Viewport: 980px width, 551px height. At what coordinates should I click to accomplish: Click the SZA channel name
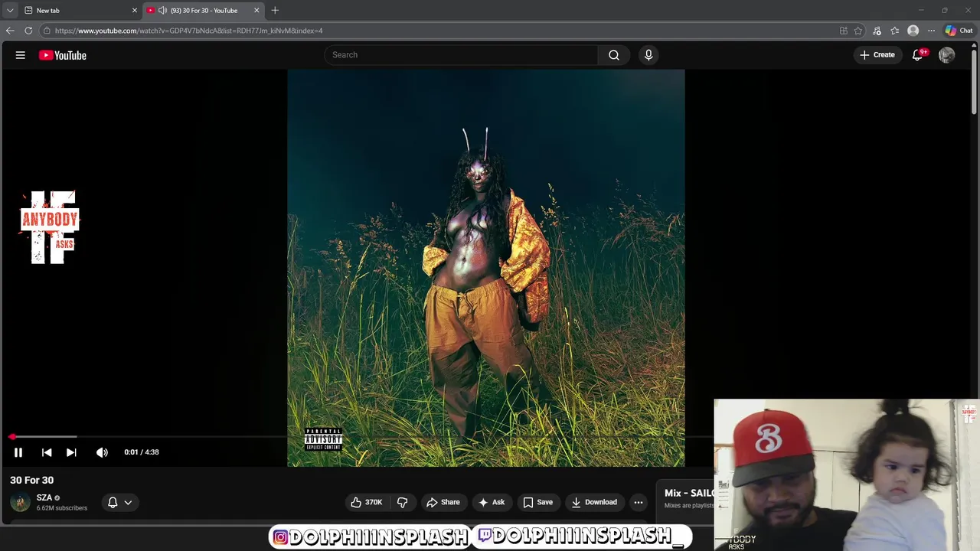pos(44,497)
